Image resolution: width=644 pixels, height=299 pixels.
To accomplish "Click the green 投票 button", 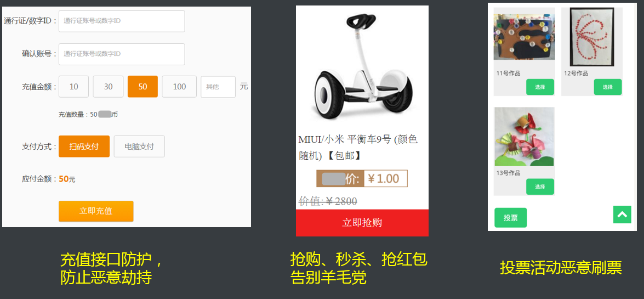I will coord(510,218).
